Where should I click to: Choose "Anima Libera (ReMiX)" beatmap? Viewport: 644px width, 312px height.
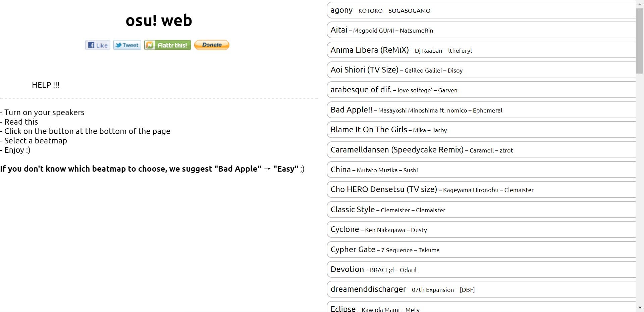point(481,50)
